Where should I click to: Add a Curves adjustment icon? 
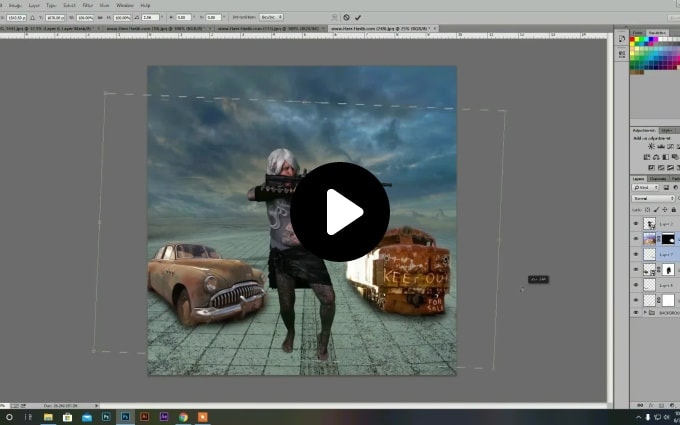(670, 147)
